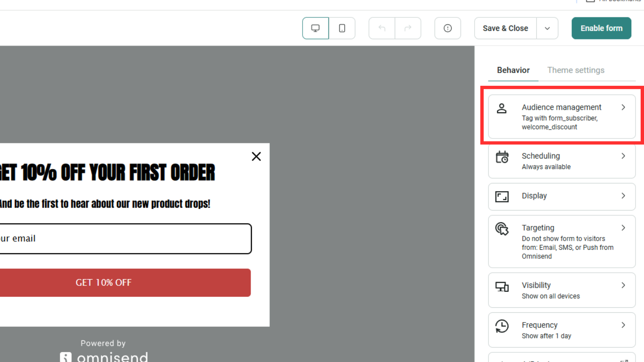
Task: Switch to Theme settings tab
Action: pos(576,70)
